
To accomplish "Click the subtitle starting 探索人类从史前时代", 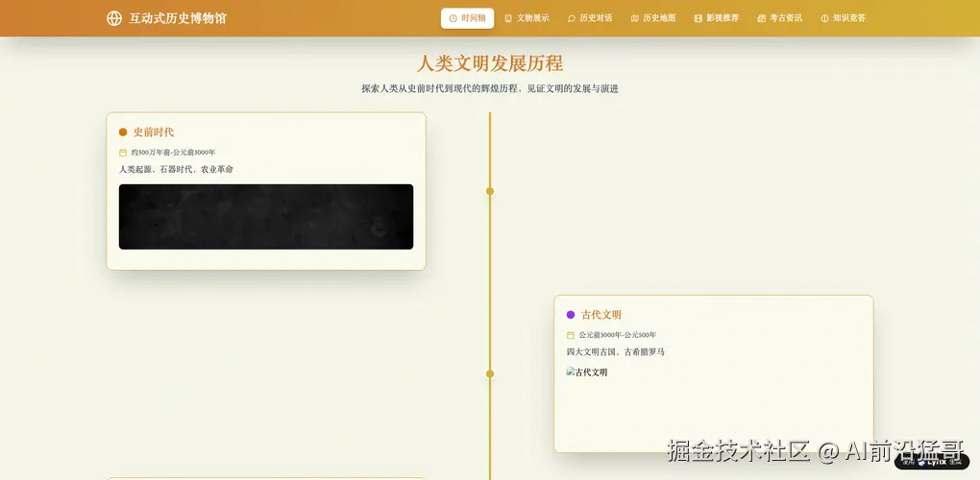I will 490,88.
